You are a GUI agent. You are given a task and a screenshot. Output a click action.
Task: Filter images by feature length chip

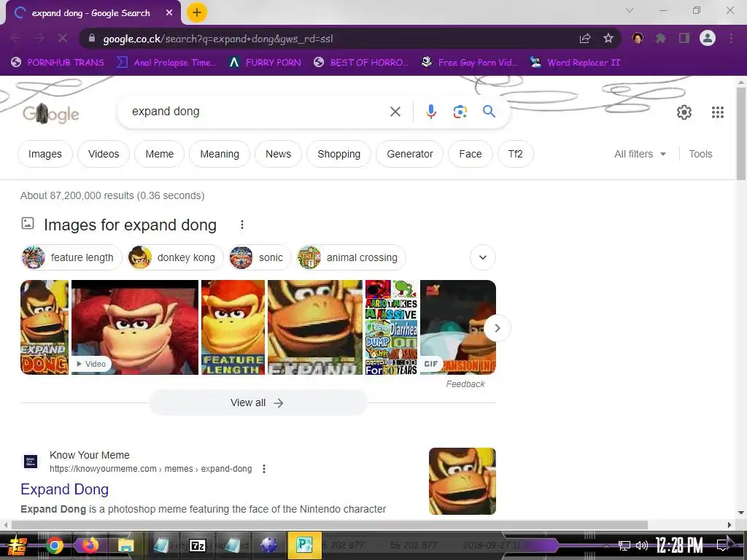(71, 257)
